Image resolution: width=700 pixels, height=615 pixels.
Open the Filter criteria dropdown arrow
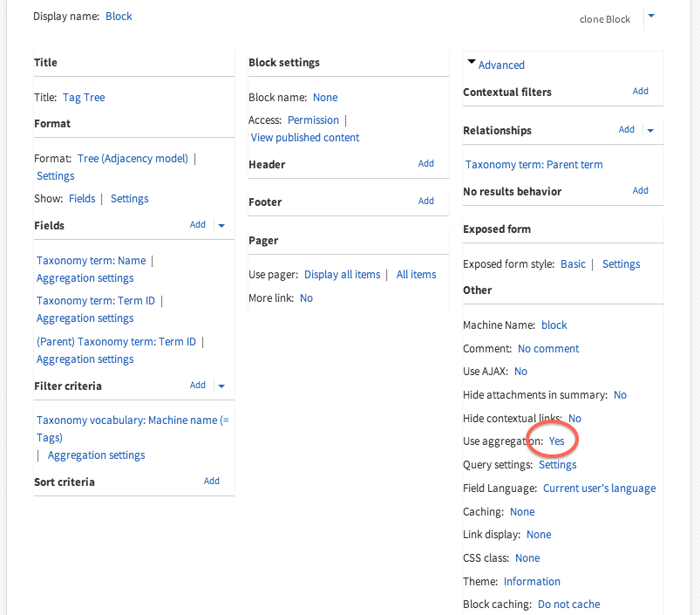coord(221,386)
